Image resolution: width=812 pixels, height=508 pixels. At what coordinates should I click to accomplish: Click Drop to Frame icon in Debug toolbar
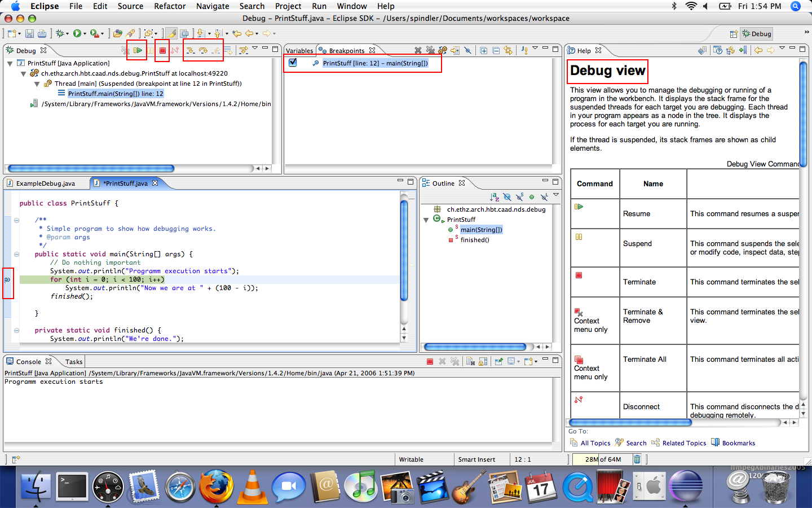coord(228,50)
